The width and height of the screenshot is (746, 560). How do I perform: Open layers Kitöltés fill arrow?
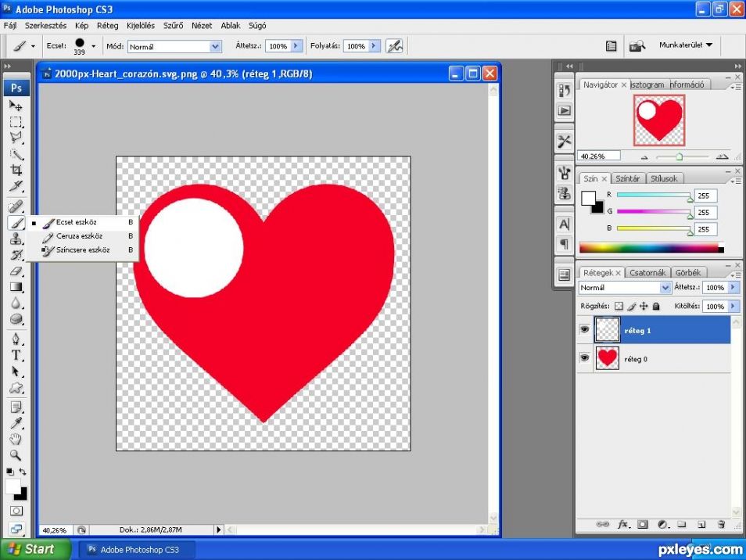[x=733, y=306]
